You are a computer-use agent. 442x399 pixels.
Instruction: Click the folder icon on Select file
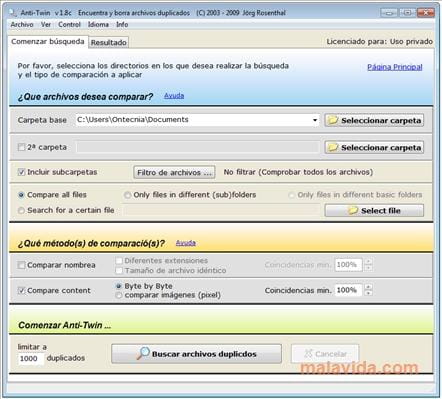[x=353, y=211]
